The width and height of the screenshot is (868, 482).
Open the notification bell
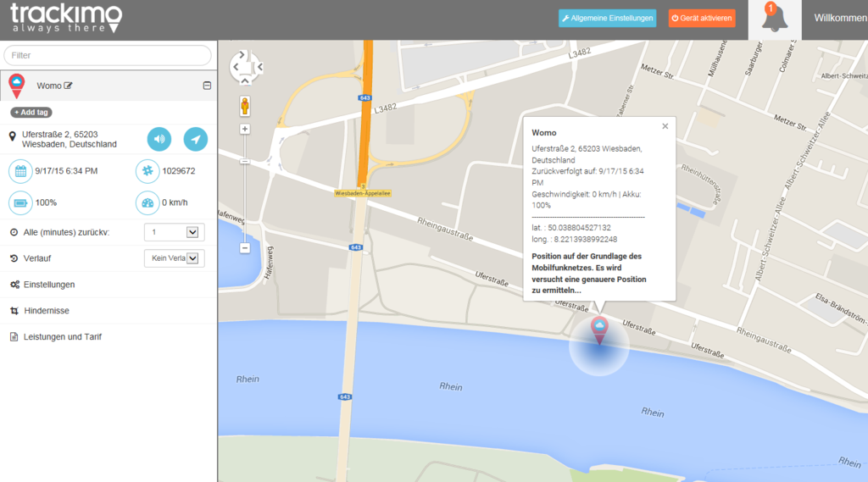(x=774, y=19)
